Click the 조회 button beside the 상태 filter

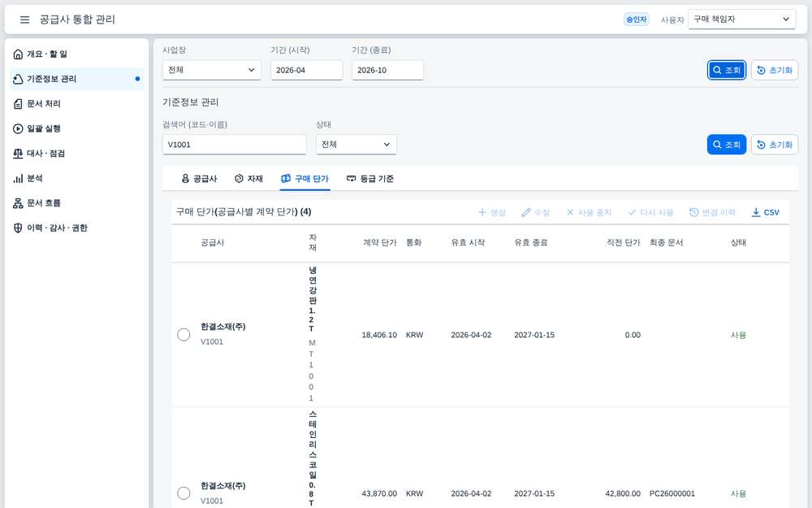(x=727, y=145)
